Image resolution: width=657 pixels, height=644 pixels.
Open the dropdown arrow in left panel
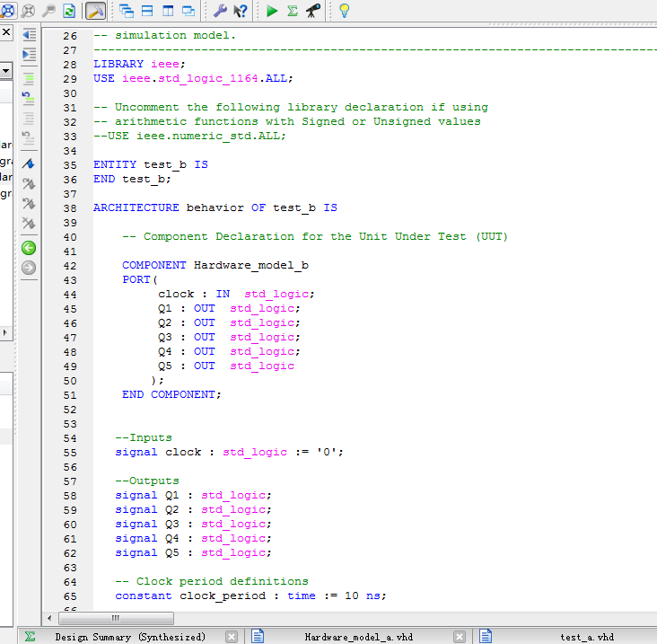click(x=5, y=70)
